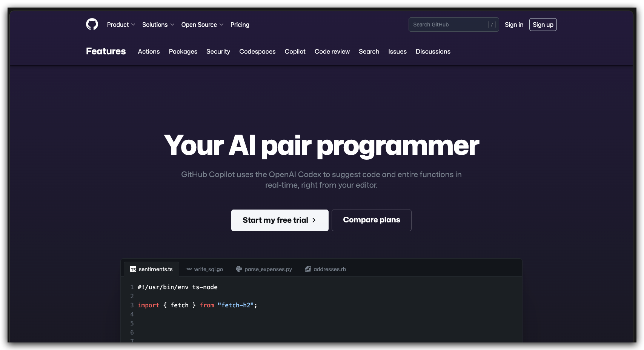The image size is (644, 350).
Task: Open the Actions feature tab
Action: pos(149,51)
